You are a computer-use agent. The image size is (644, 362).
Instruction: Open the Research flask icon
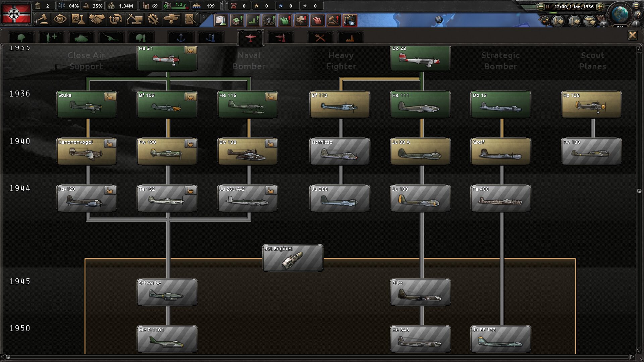pyautogui.click(x=78, y=19)
